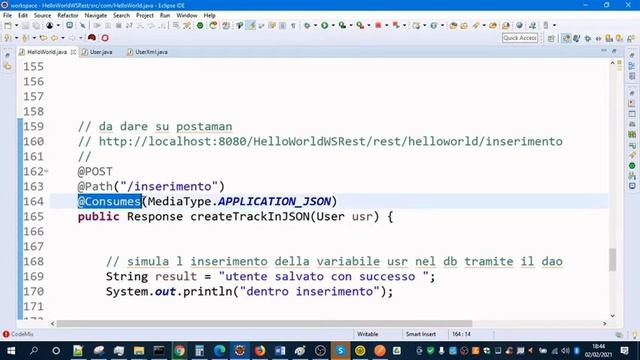Click the horizontal scrollbar thumb

click(264, 324)
